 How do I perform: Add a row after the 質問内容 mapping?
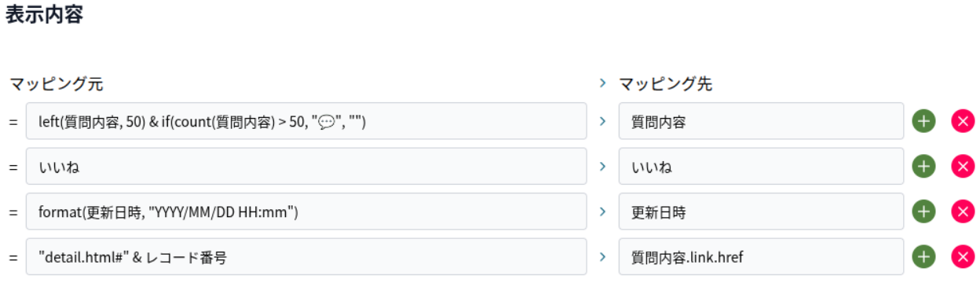coord(923,121)
